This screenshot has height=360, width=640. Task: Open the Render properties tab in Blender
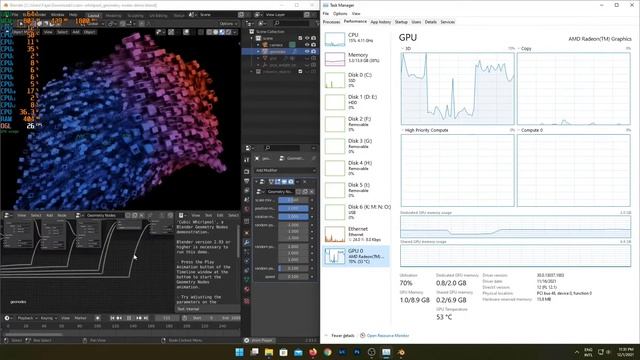tap(247, 171)
